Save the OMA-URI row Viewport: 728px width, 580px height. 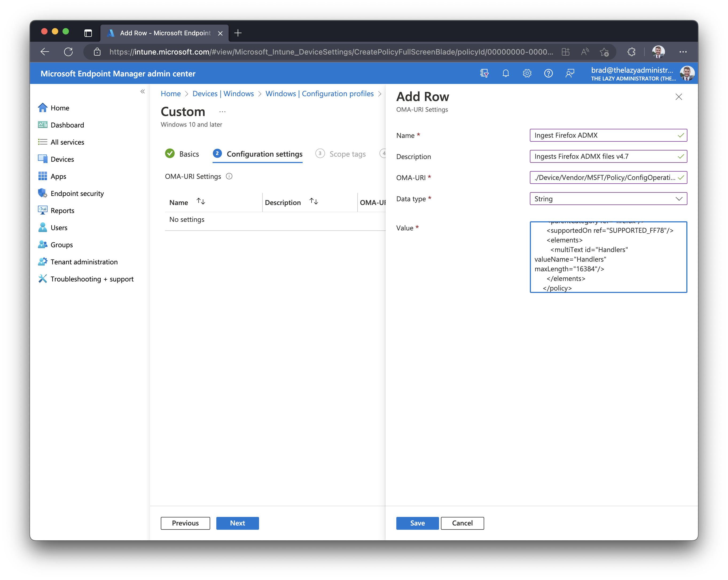click(x=417, y=523)
